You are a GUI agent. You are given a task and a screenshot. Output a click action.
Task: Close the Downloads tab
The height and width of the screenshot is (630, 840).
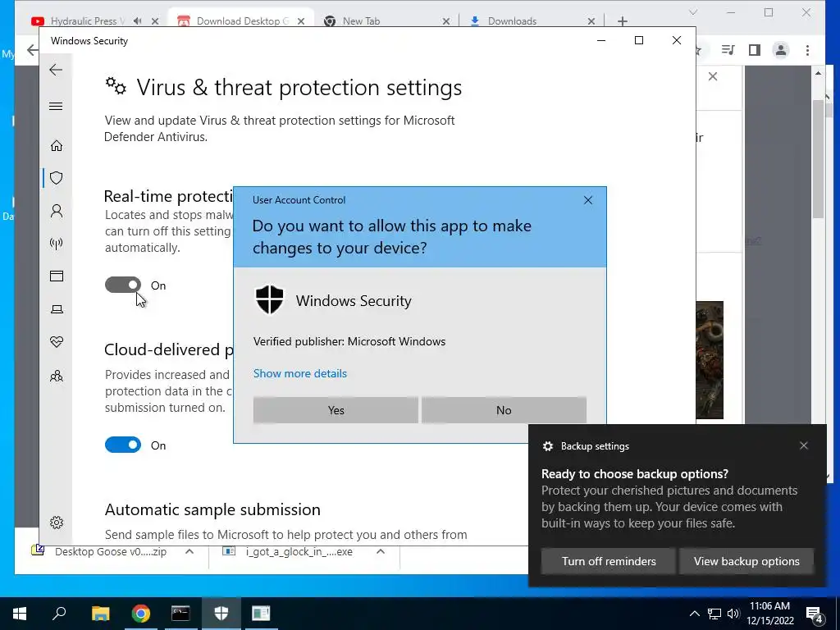pos(591,21)
